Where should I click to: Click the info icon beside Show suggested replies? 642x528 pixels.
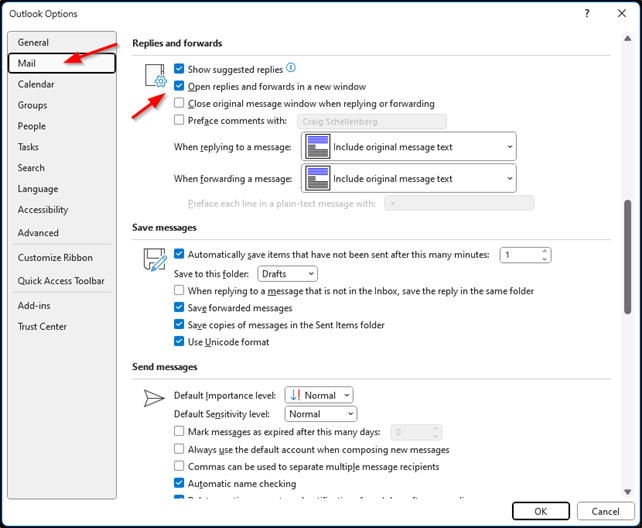291,68
